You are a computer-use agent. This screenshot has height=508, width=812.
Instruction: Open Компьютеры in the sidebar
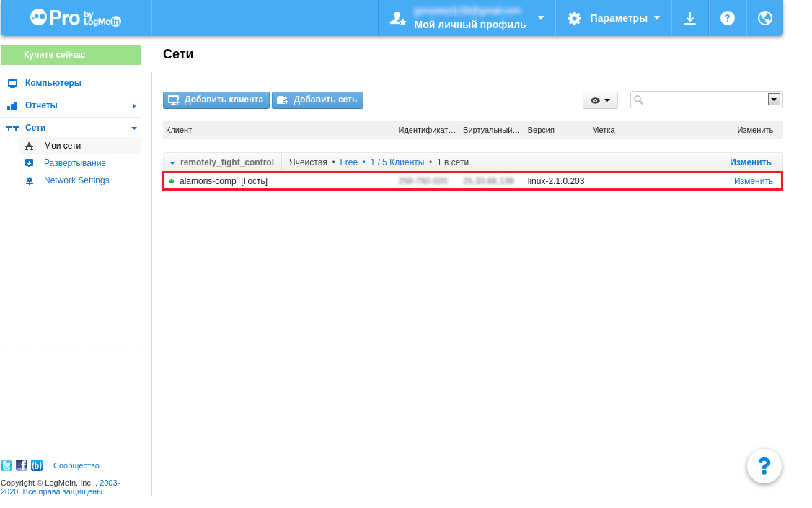[53, 83]
